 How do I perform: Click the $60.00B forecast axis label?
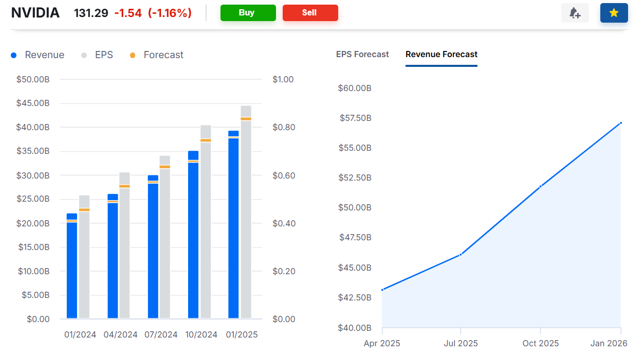point(355,88)
